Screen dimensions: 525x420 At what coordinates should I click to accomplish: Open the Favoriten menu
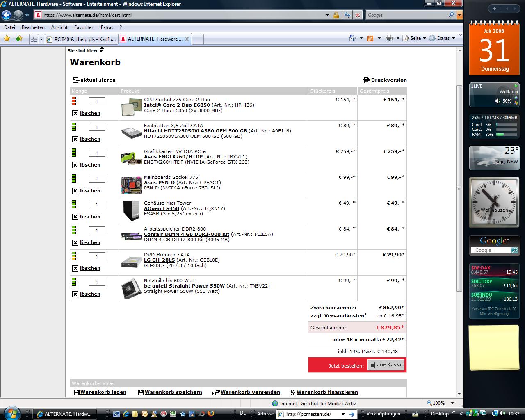84,27
